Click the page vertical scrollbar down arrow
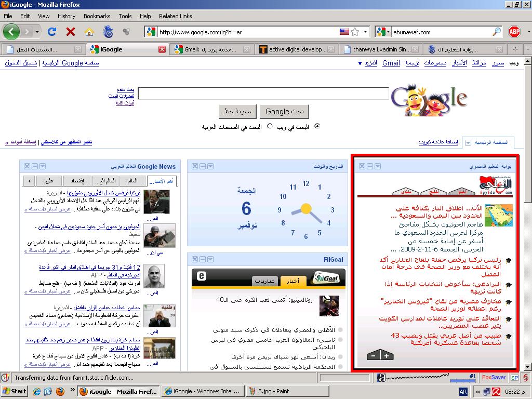 [x=527, y=367]
